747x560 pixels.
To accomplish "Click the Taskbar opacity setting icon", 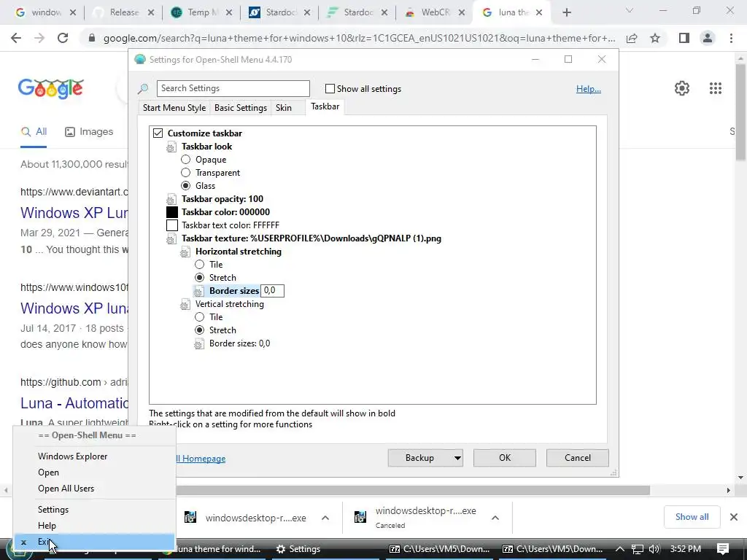I will coord(171,200).
